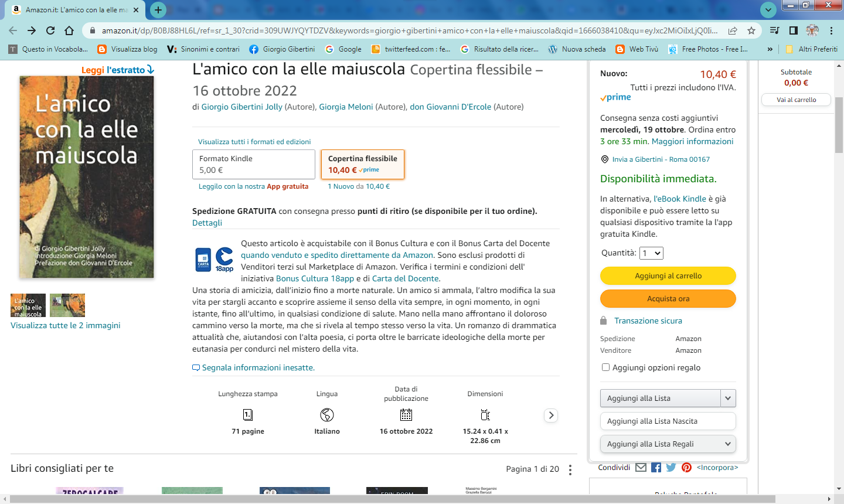Open a new browser tab
Viewport: 844px width, 504px height.
point(158,10)
